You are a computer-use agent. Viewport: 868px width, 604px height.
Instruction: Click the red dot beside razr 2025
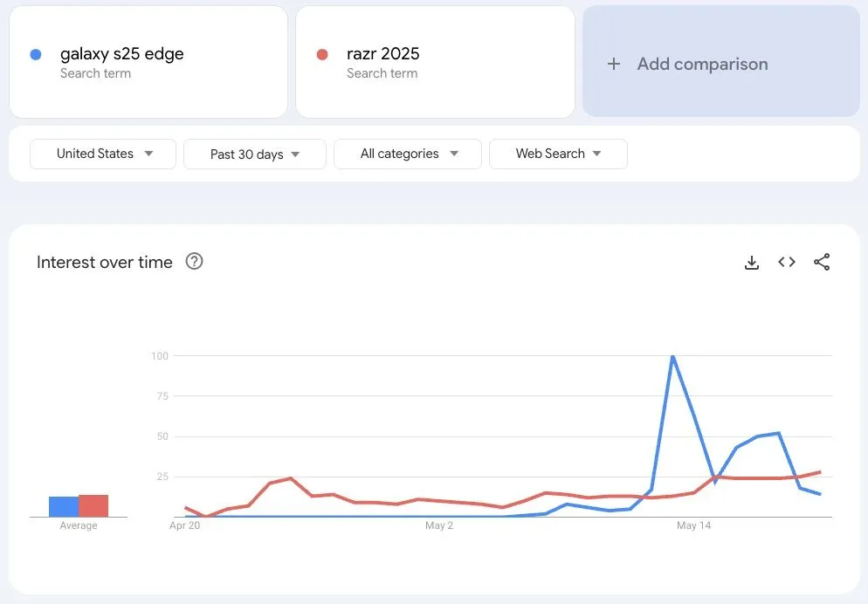tap(322, 54)
